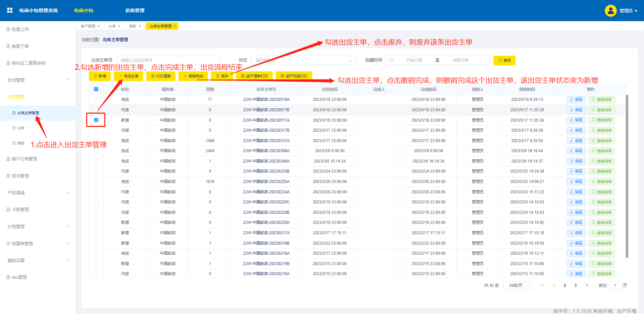644x314 pixels.
Task: Click the 出货主单号 input field
Action: point(168,60)
